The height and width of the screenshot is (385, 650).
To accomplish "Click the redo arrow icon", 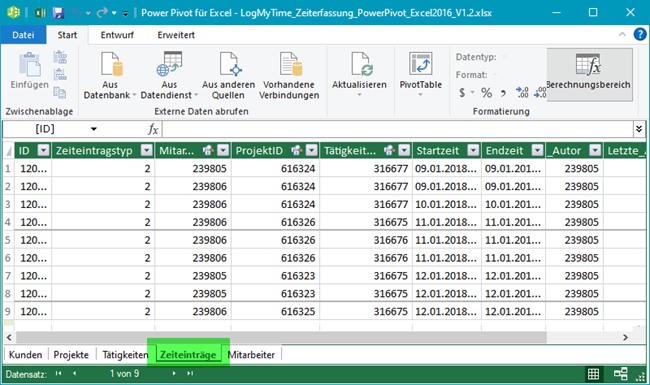I will pos(102,13).
